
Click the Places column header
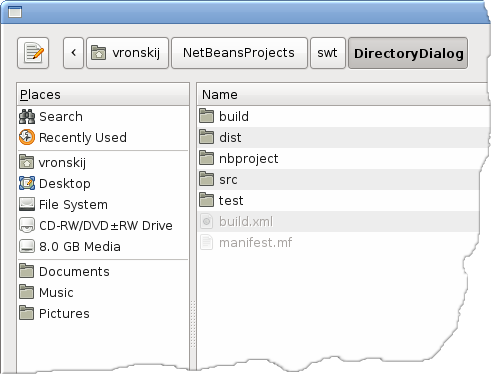[x=103, y=95]
